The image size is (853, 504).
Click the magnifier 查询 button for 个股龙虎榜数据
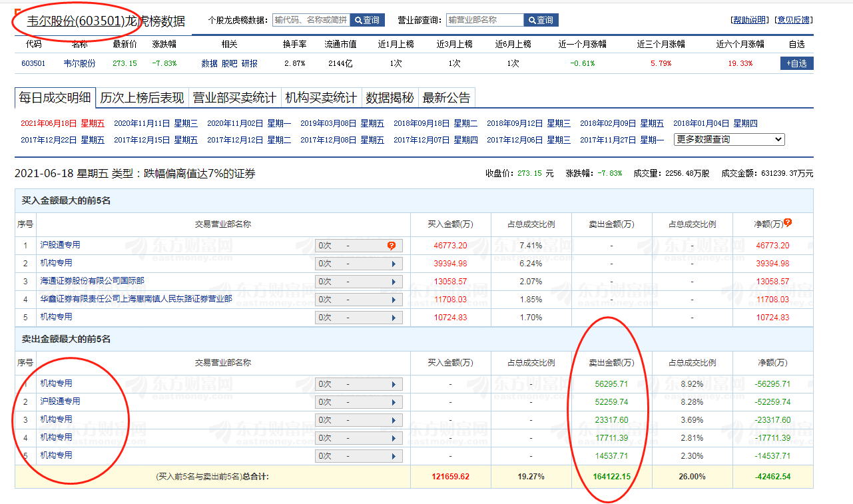pos(367,21)
